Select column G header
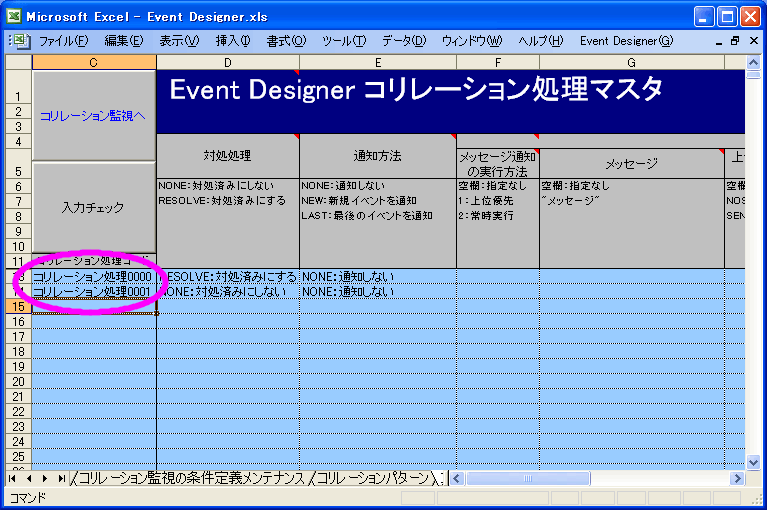 coord(632,62)
